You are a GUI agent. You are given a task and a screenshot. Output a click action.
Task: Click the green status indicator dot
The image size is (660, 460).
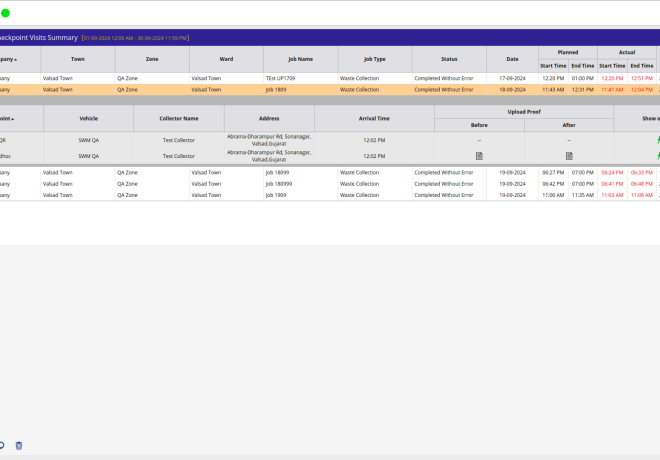point(5,12)
